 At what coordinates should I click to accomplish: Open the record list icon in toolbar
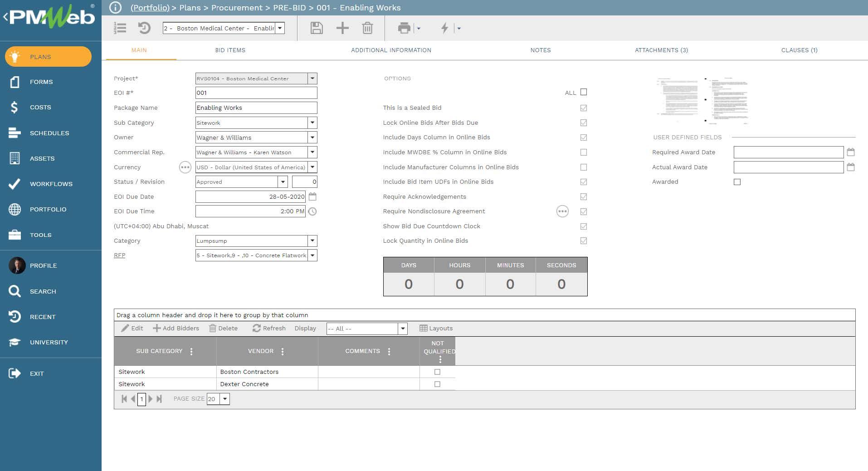[120, 28]
